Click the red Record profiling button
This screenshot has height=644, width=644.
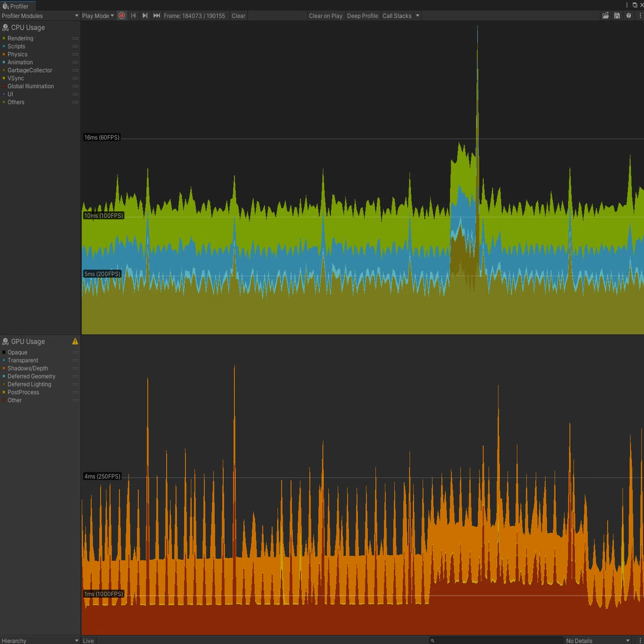click(x=122, y=15)
